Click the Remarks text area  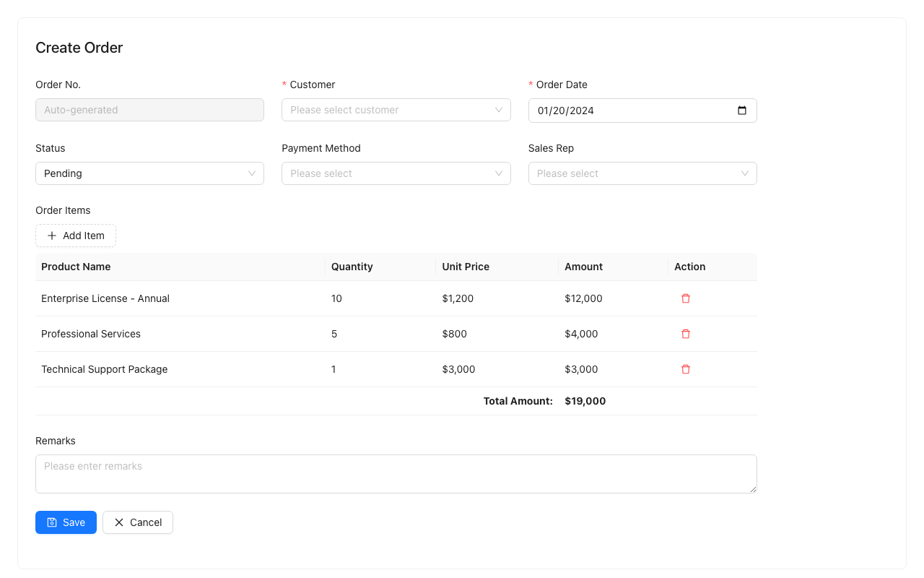pos(396,473)
